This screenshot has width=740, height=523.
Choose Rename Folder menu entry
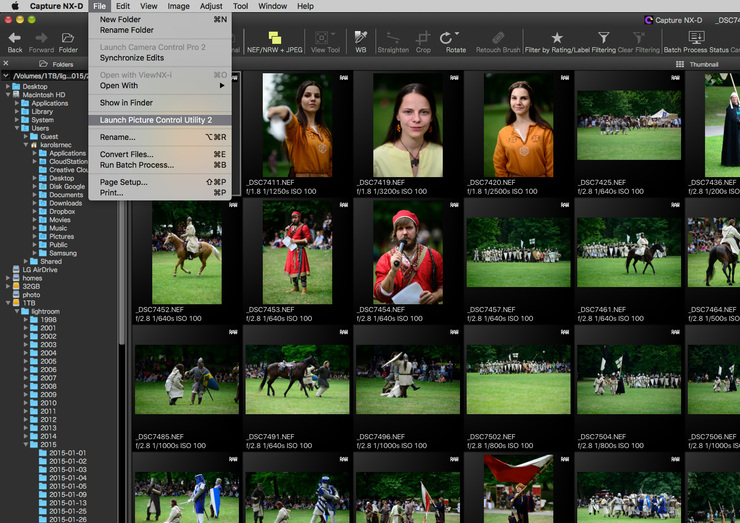(x=160, y=30)
